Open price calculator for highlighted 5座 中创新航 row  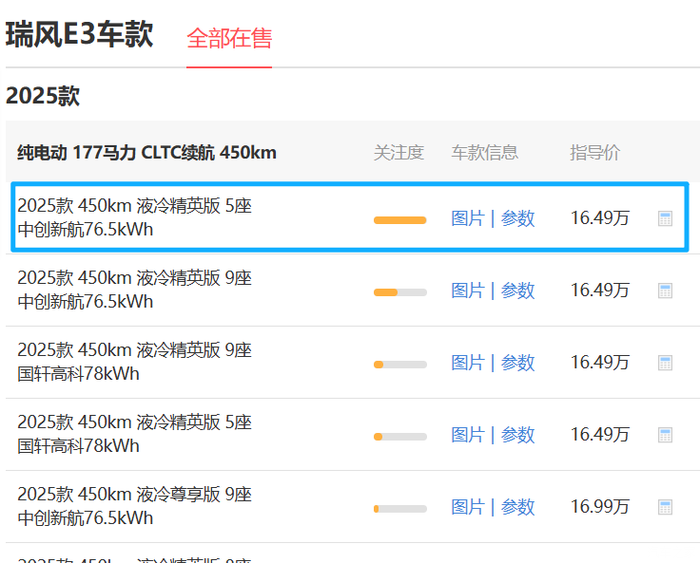pos(665,218)
